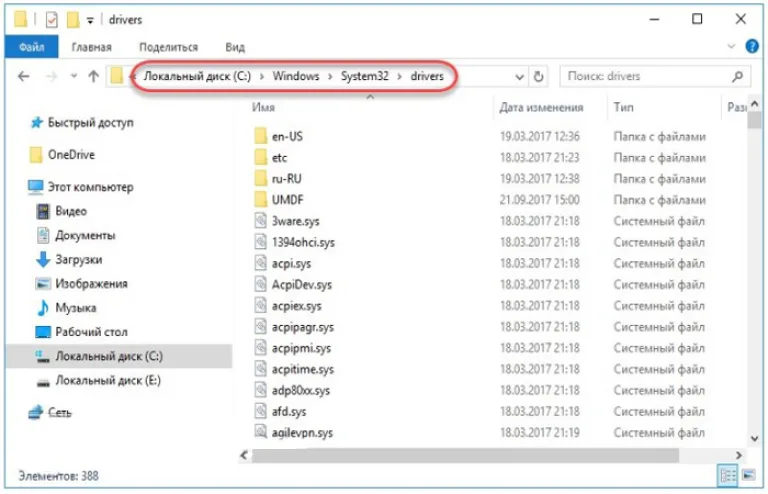Select file acpipagr.sys
The image size is (768, 494).
(x=303, y=327)
